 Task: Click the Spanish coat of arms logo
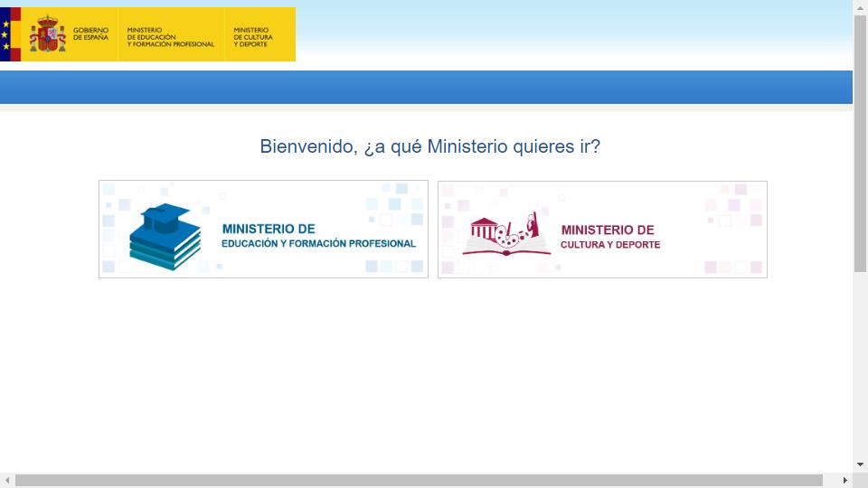point(48,33)
